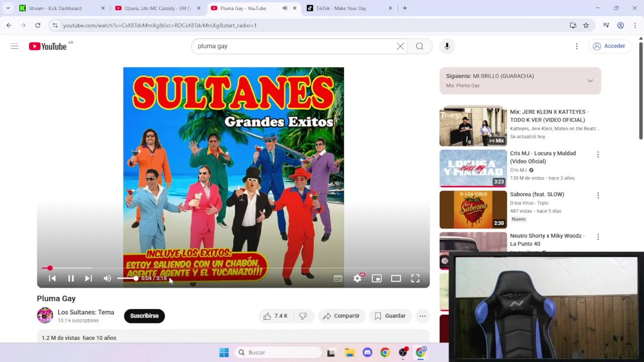Save video with Guardar button
This screenshot has width=644, height=362.
(x=390, y=316)
